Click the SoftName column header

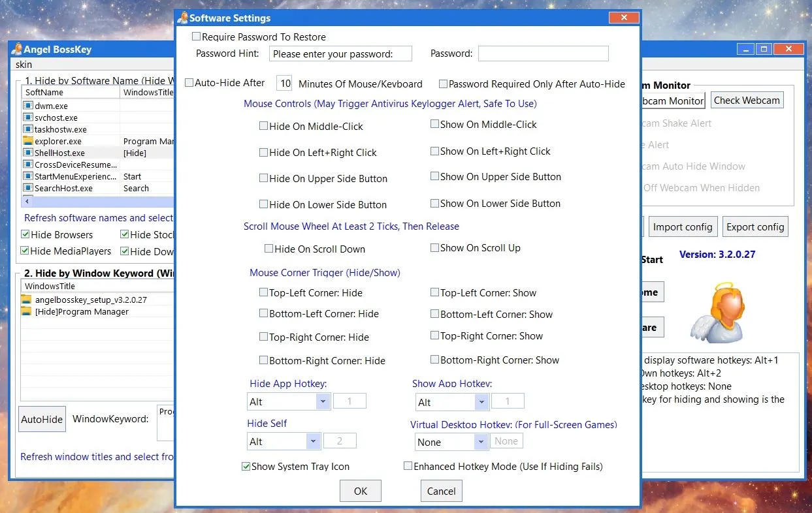(x=71, y=92)
